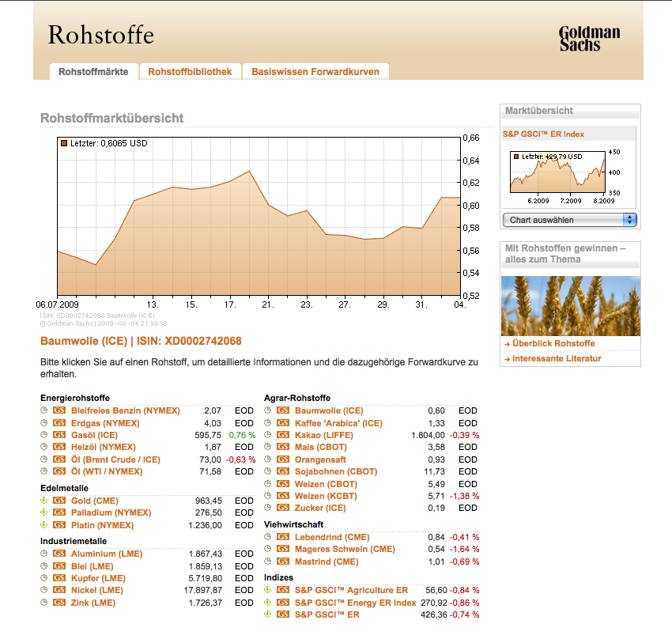Screen dimensions: 672x639
Task: Click the GS badge next to Palladium (NYMEX)
Action: pos(59,512)
